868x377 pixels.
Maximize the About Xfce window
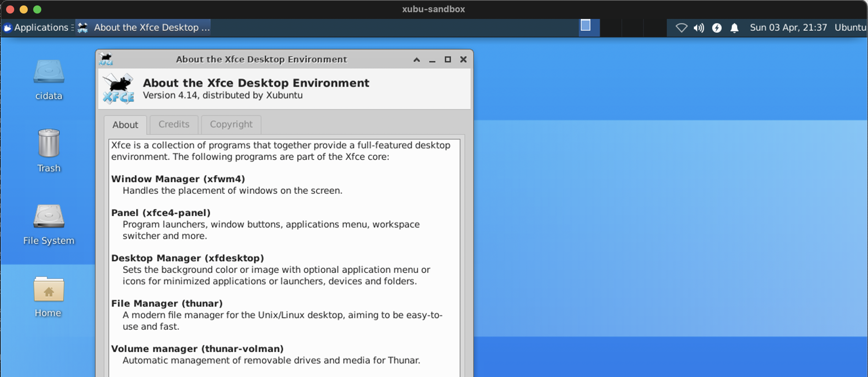(x=448, y=60)
